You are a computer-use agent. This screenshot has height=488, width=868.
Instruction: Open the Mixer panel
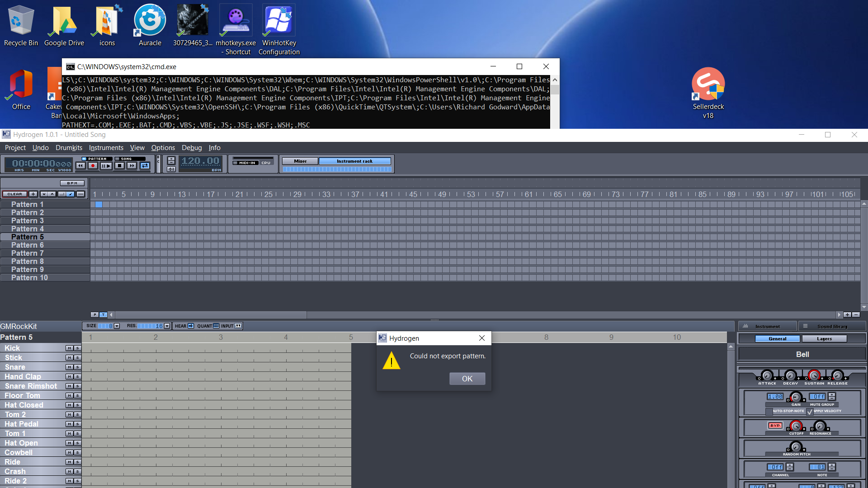click(300, 161)
